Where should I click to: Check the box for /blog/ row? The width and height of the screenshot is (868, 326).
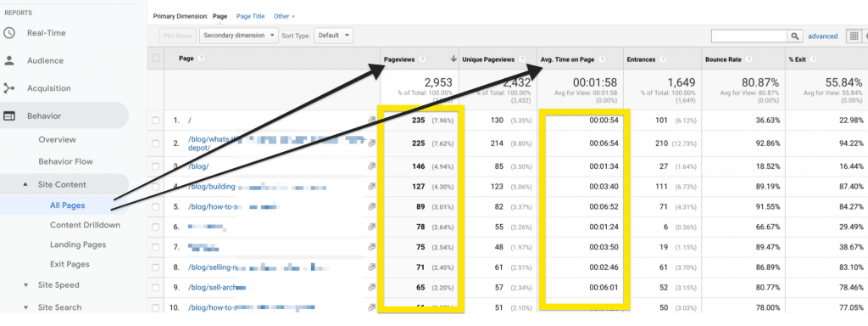click(156, 166)
